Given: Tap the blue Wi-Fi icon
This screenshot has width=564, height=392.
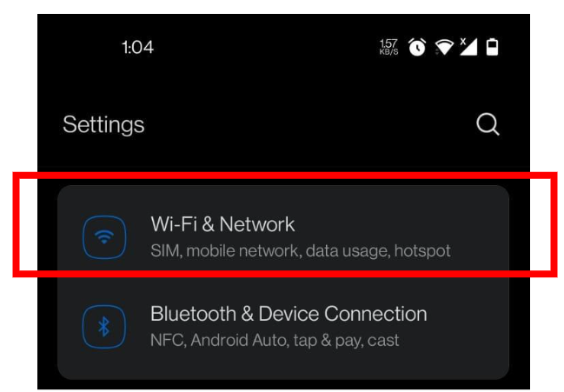Looking at the screenshot, I should [x=104, y=237].
